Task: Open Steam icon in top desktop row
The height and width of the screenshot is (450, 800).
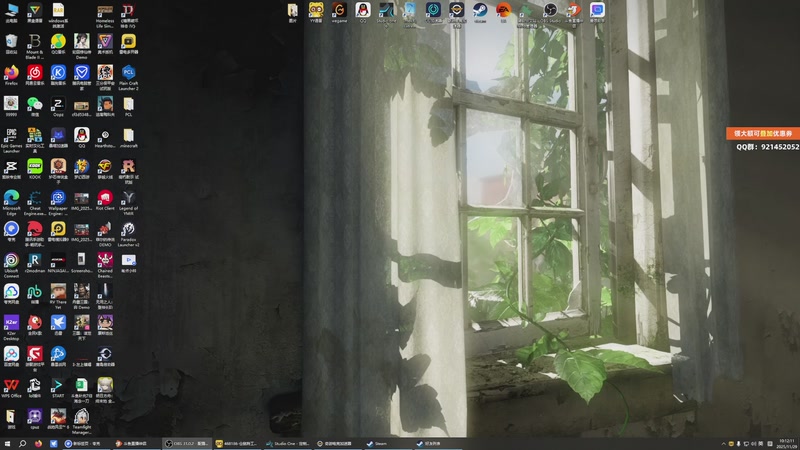Action: (480, 12)
